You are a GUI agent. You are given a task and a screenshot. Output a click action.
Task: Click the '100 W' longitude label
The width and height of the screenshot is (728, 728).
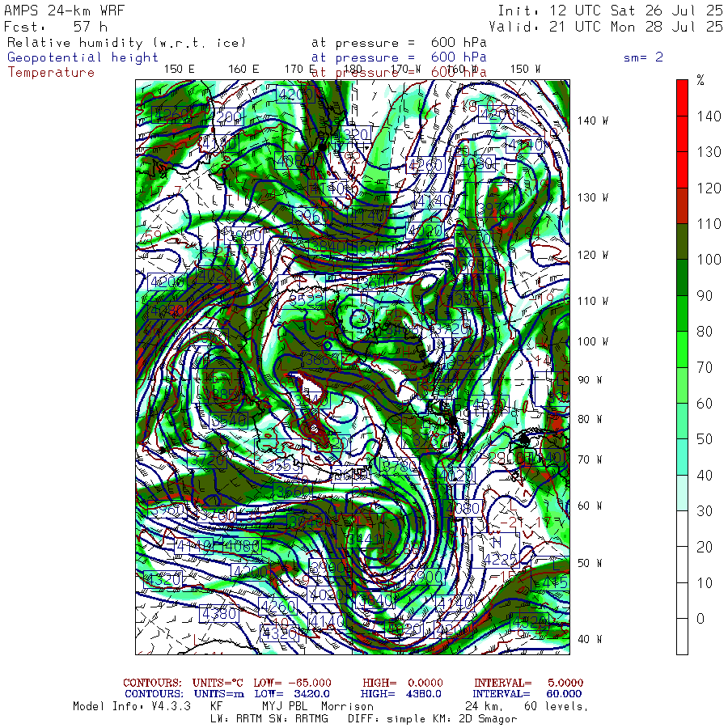pos(592,341)
